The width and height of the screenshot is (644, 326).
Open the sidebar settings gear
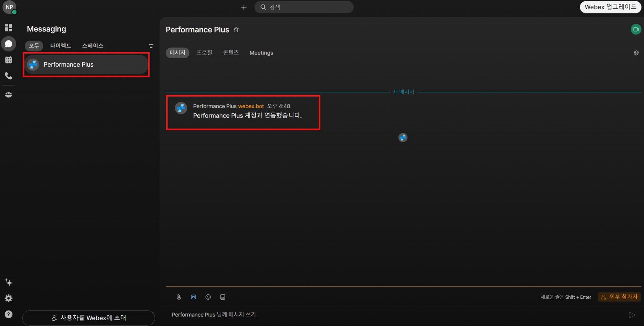tap(9, 298)
